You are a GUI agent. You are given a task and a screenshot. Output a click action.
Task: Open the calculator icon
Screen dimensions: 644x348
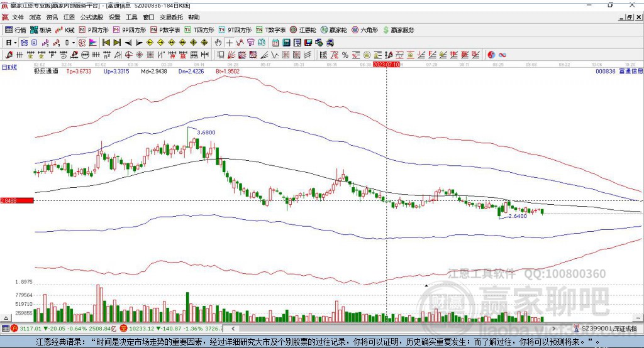coord(286,43)
